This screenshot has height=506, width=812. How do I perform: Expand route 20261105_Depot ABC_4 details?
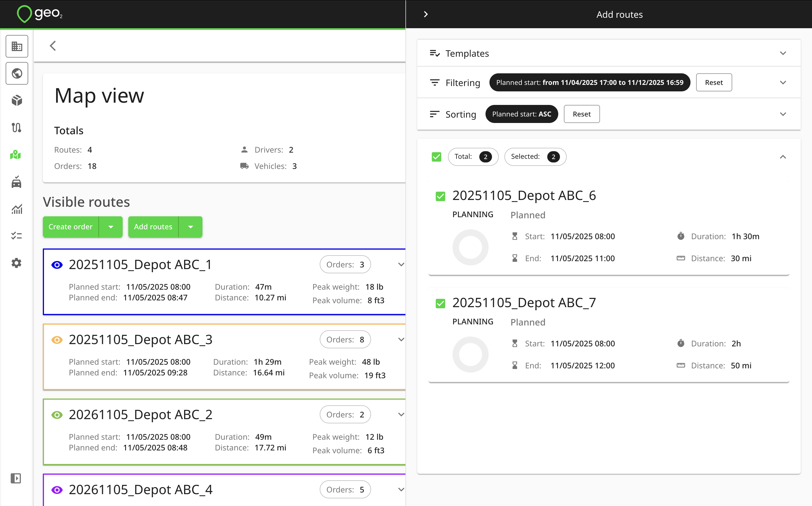click(401, 489)
